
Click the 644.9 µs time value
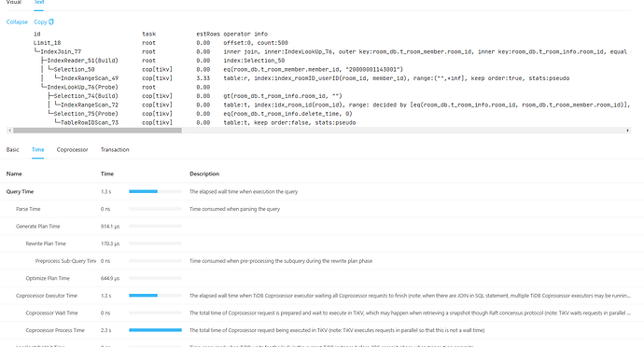110,278
